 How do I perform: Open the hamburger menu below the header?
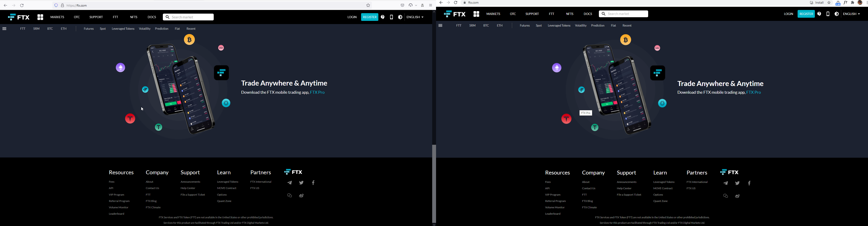click(x=4, y=29)
